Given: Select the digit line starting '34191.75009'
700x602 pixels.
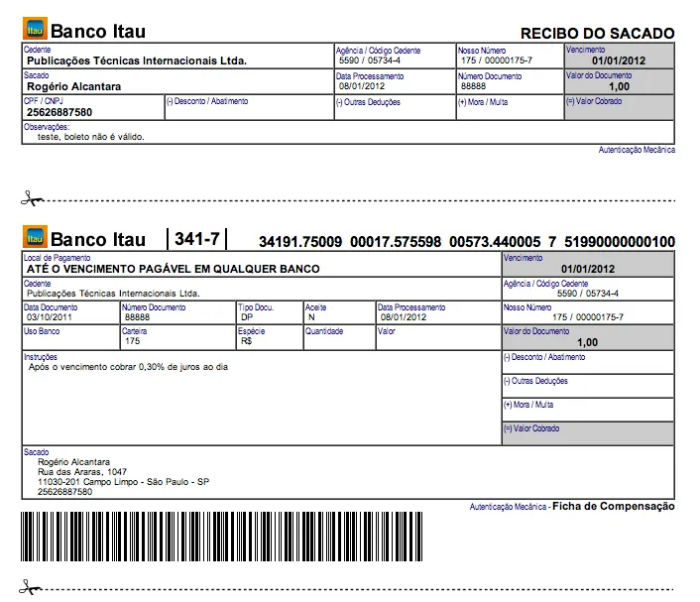Looking at the screenshot, I should [x=467, y=242].
